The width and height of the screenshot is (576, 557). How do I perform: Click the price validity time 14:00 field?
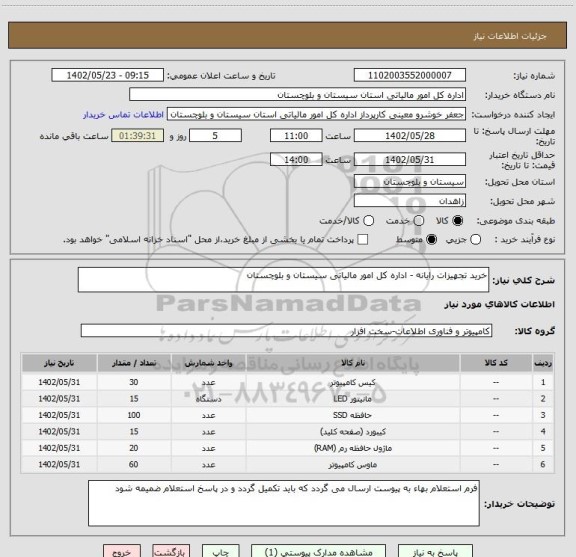[296, 159]
